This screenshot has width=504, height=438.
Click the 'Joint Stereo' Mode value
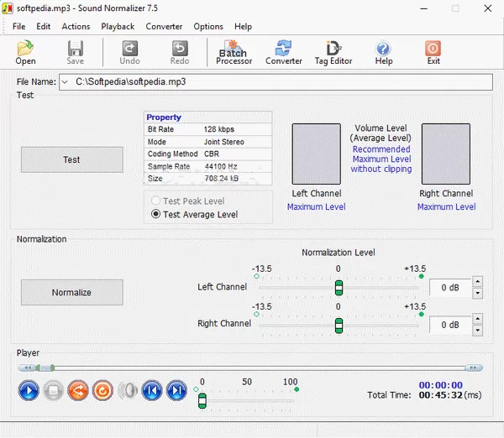point(224,142)
